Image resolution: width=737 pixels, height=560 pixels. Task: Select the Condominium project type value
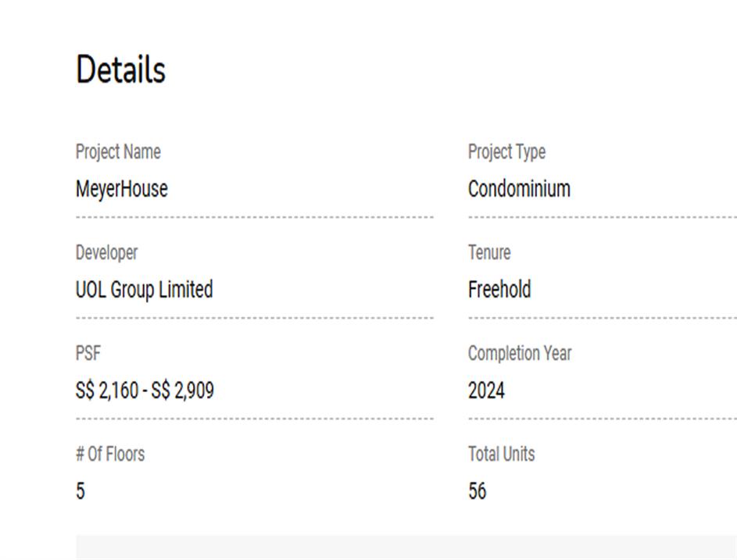(519, 189)
